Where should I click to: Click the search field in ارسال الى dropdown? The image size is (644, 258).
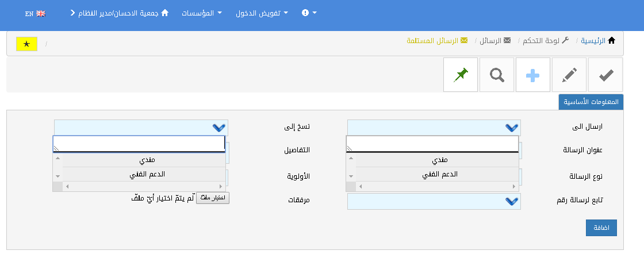click(432, 144)
